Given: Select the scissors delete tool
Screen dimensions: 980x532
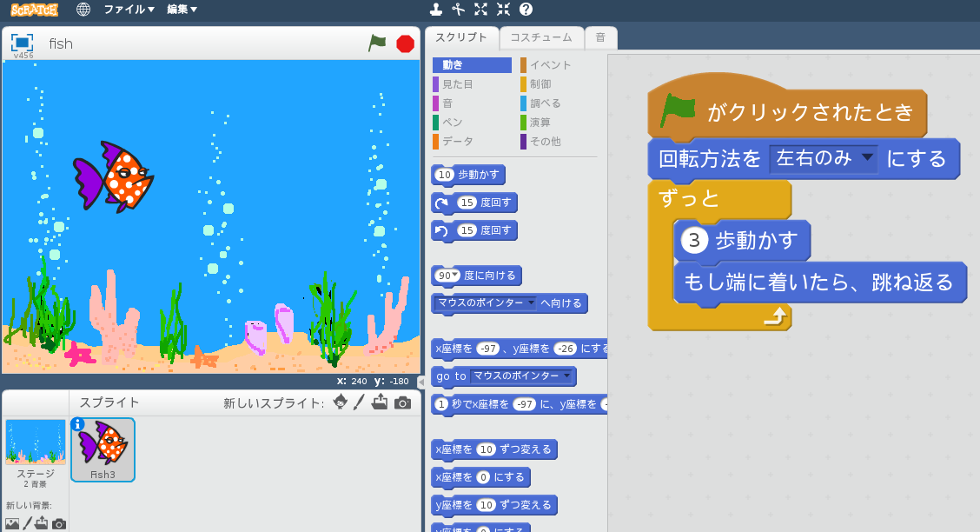Looking at the screenshot, I should [x=458, y=10].
